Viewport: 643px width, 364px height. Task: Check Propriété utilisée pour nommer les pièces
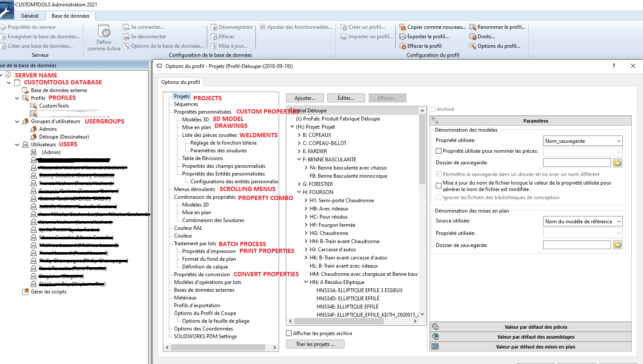pyautogui.click(x=439, y=151)
